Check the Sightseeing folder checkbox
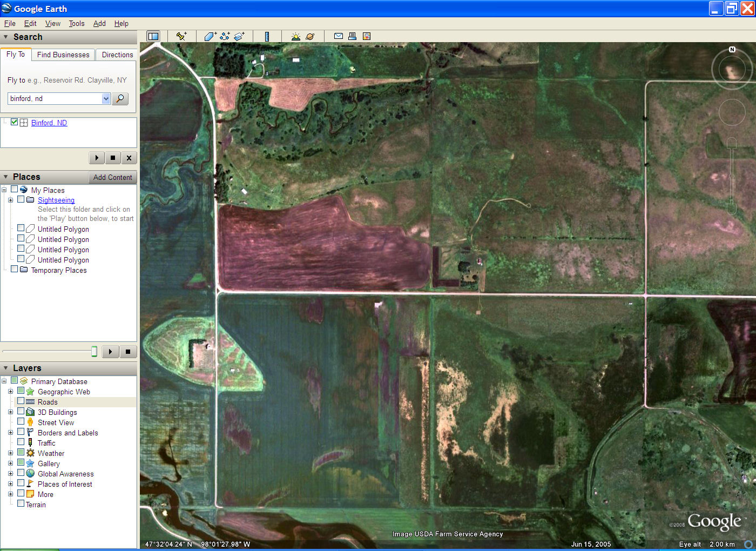The image size is (756, 551). [x=21, y=199]
